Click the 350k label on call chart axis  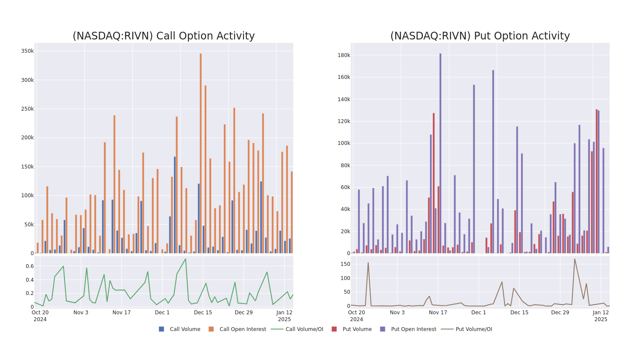click(27, 51)
